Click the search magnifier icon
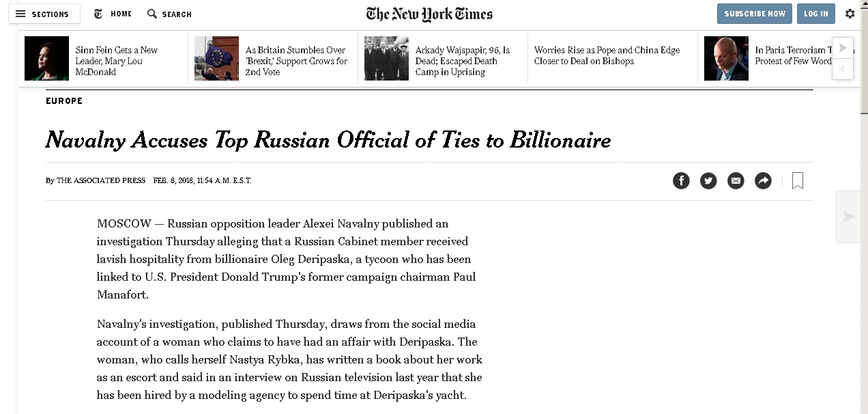Image resolution: width=868 pixels, height=414 pixels. click(152, 14)
